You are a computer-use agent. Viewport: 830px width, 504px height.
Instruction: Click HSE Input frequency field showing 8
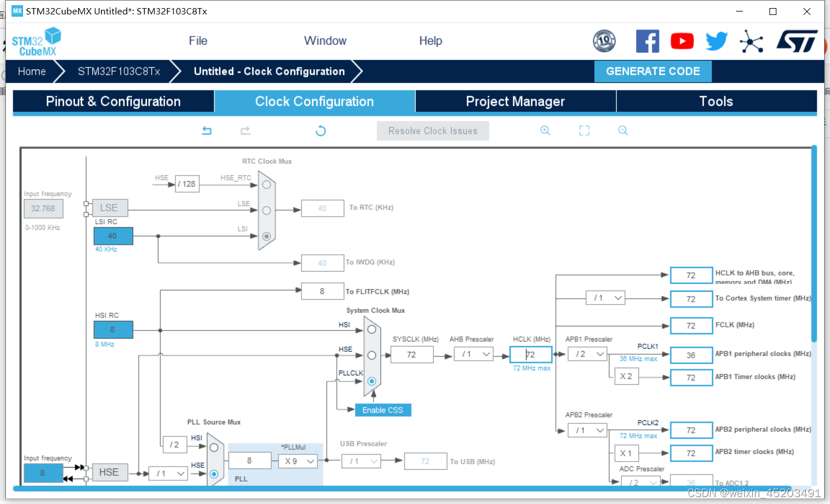(43, 473)
